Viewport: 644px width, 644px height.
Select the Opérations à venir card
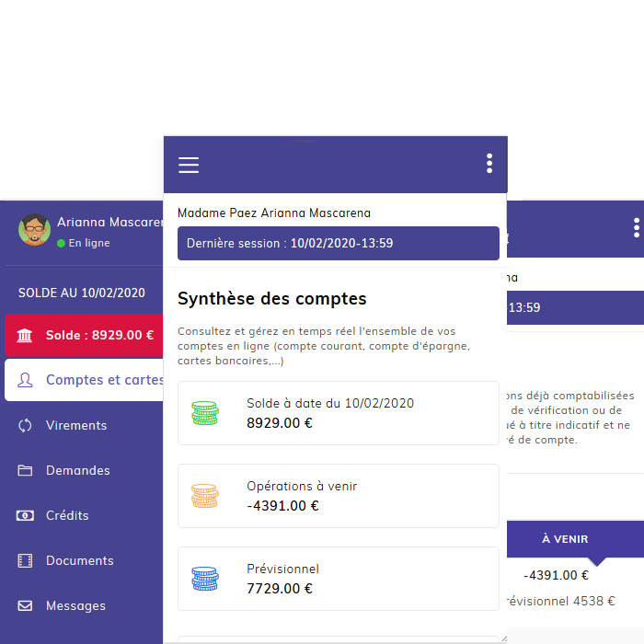[x=338, y=496]
